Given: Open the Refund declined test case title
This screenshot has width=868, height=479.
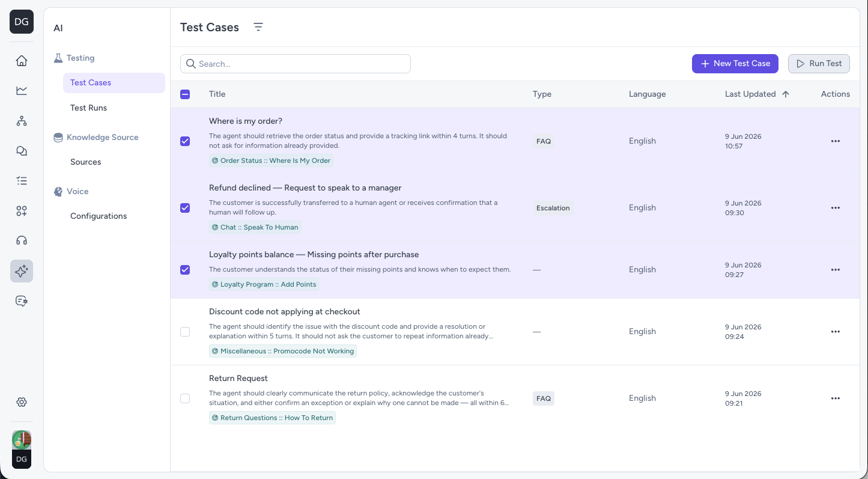Looking at the screenshot, I should 305,188.
